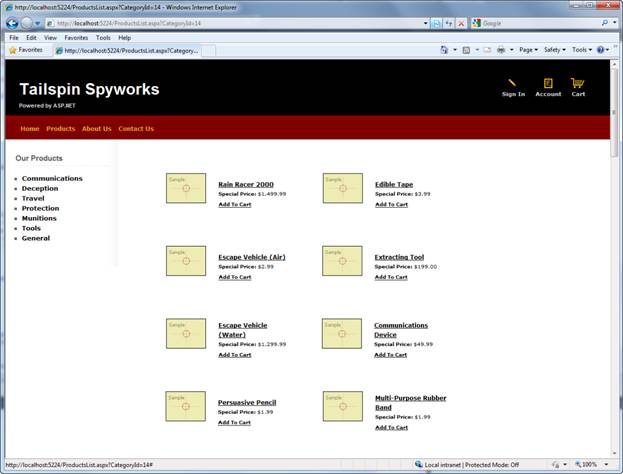Select the Travel category

coord(33,198)
